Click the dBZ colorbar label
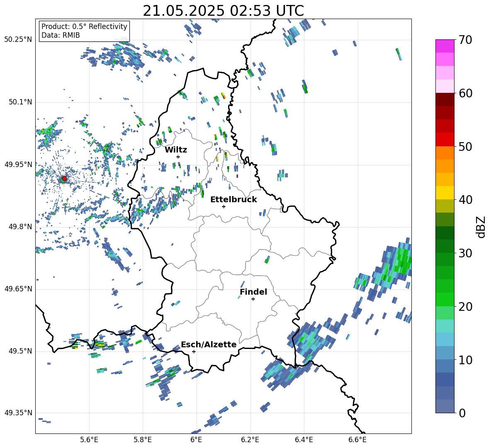This screenshot has height=448, width=491. (x=481, y=227)
